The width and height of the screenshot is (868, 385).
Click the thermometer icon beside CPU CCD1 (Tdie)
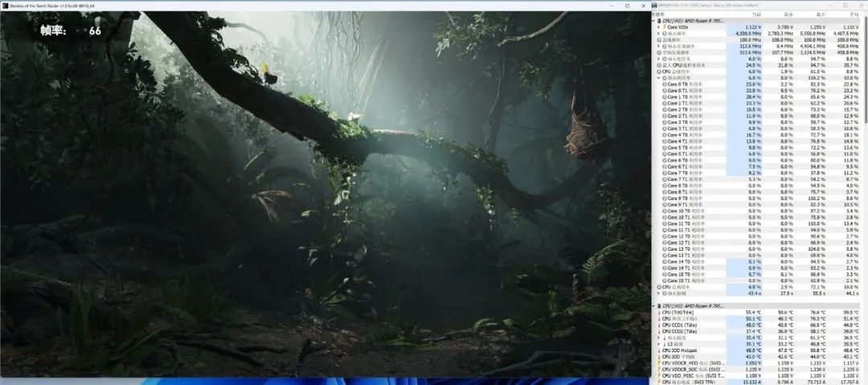pyautogui.click(x=659, y=326)
